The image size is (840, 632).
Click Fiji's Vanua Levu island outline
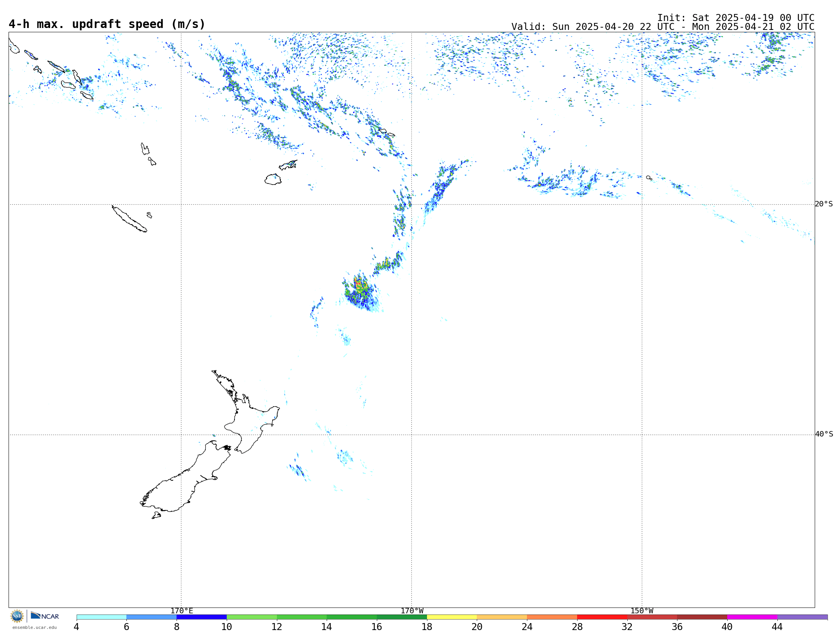[x=288, y=165]
